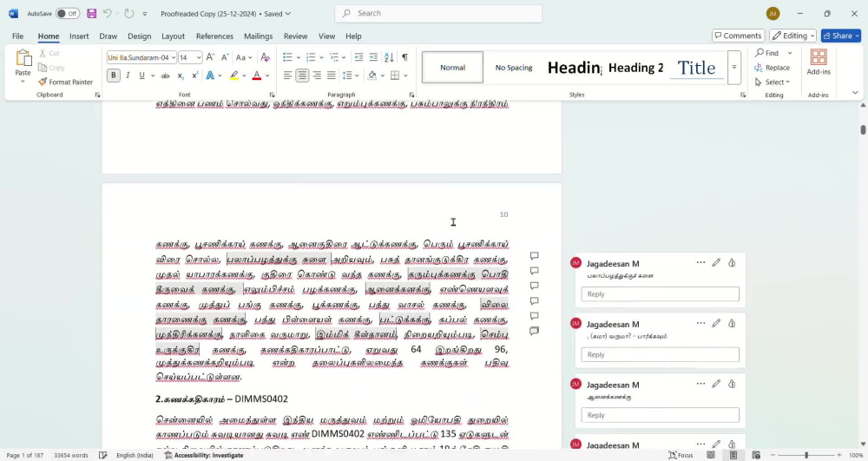Open the font size dropdown

coord(199,57)
